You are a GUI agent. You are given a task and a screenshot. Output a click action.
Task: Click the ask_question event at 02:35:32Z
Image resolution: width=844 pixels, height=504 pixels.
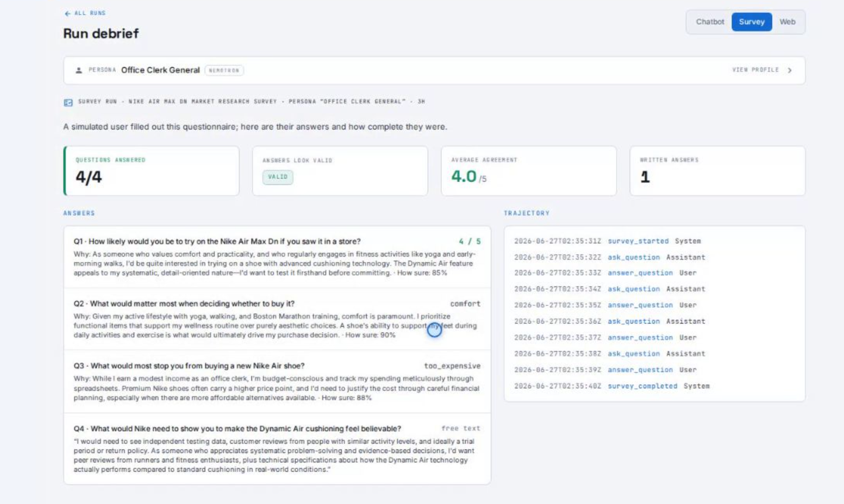pos(633,257)
